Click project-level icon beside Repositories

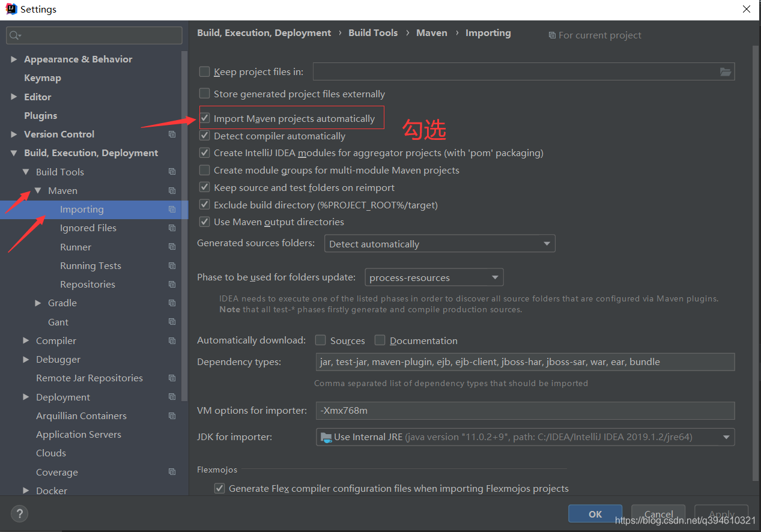[x=172, y=285]
